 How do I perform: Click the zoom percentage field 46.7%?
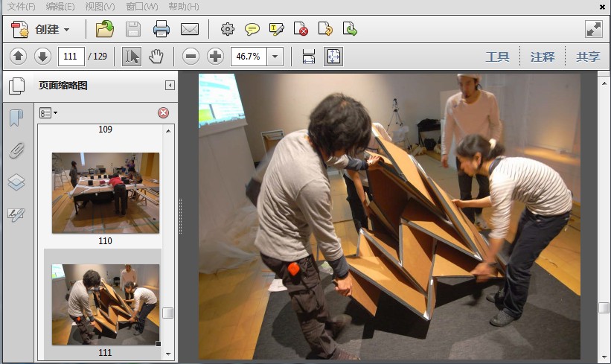249,57
